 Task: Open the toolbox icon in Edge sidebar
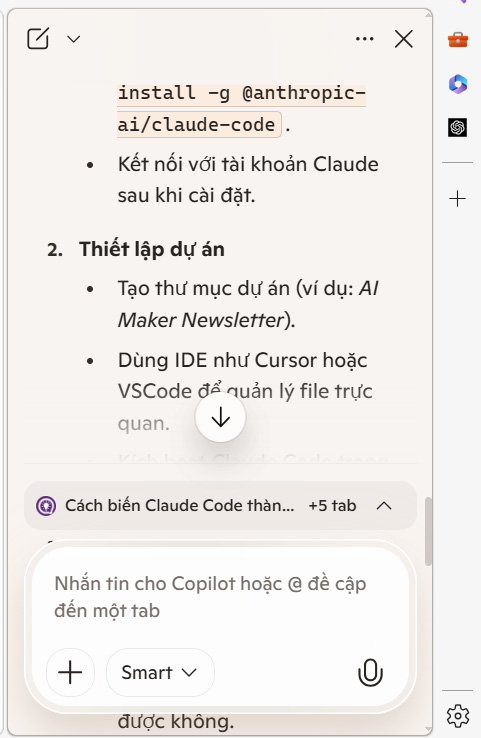click(x=458, y=40)
